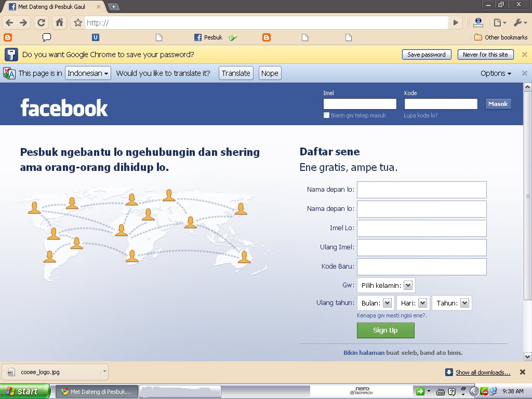The height and width of the screenshot is (399, 532).
Task: Click the page scrollbar up arrow
Action: [528, 87]
